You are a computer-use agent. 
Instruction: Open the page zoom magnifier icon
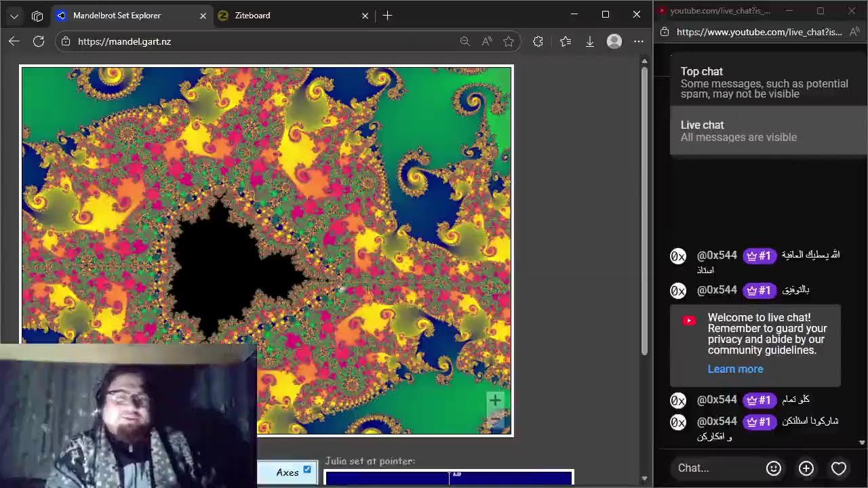point(465,41)
